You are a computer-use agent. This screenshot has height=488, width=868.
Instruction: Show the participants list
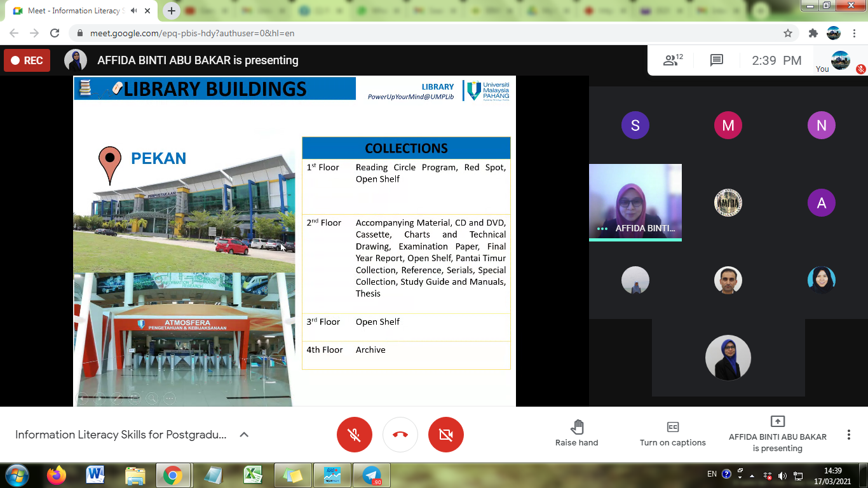[672, 60]
